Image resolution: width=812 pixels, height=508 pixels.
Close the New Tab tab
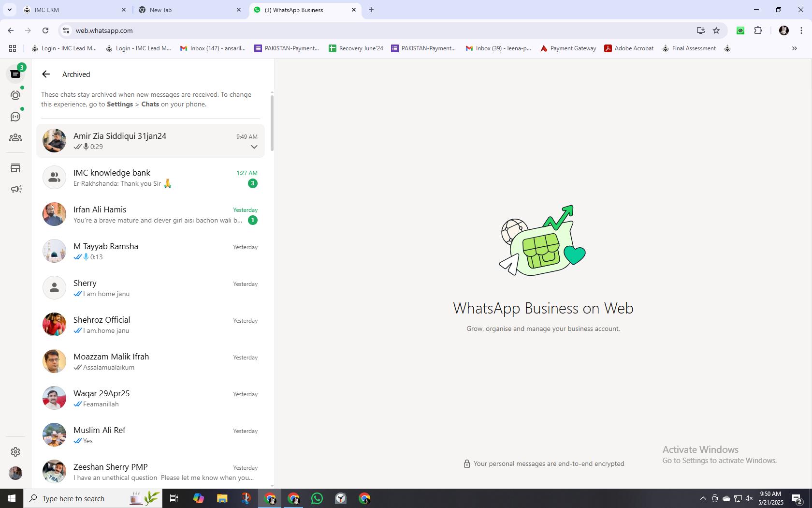(239, 10)
